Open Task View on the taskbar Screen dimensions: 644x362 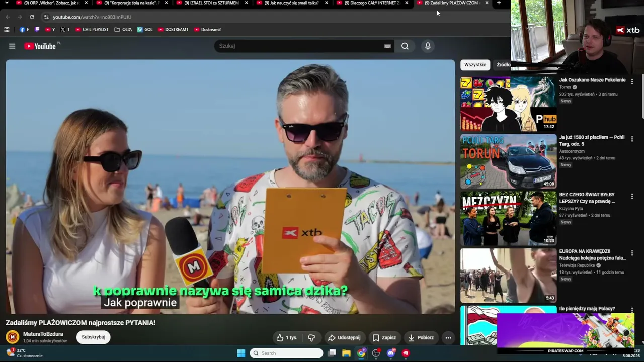[x=332, y=353]
